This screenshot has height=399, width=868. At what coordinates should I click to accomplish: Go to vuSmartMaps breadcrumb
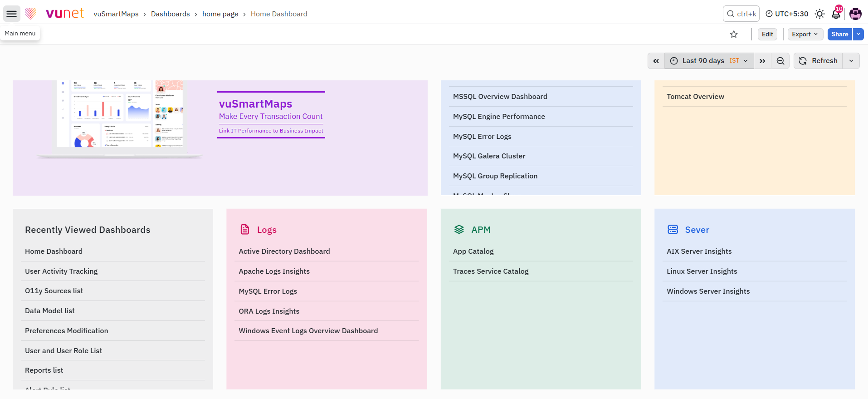[116, 14]
